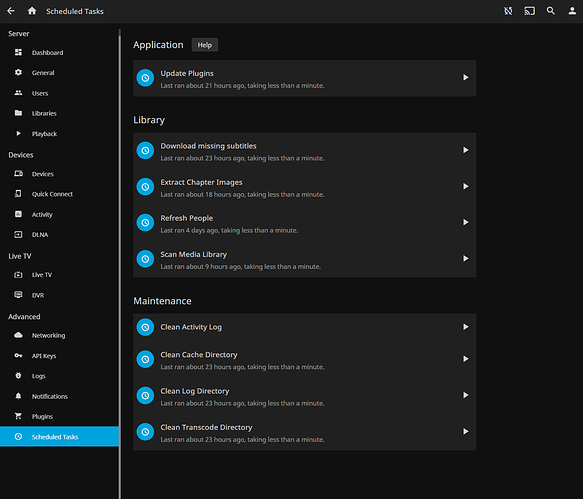Run the Clean Activity Log task

(x=465, y=327)
